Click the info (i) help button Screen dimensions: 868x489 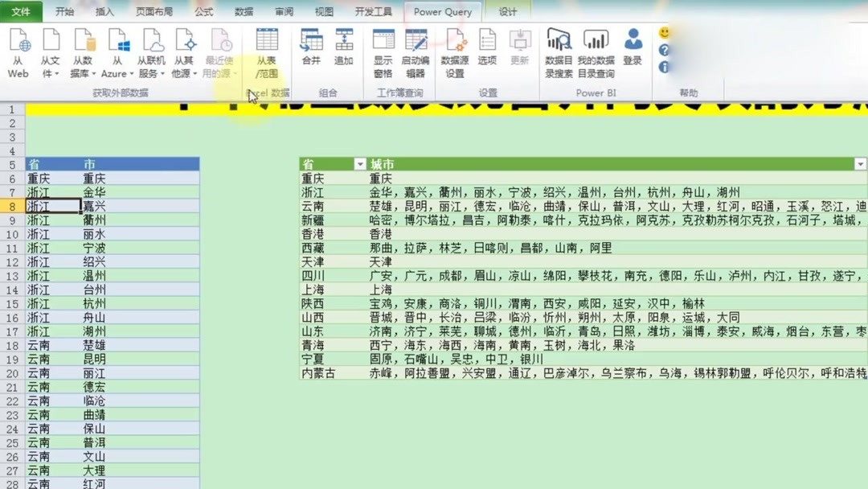pos(664,67)
